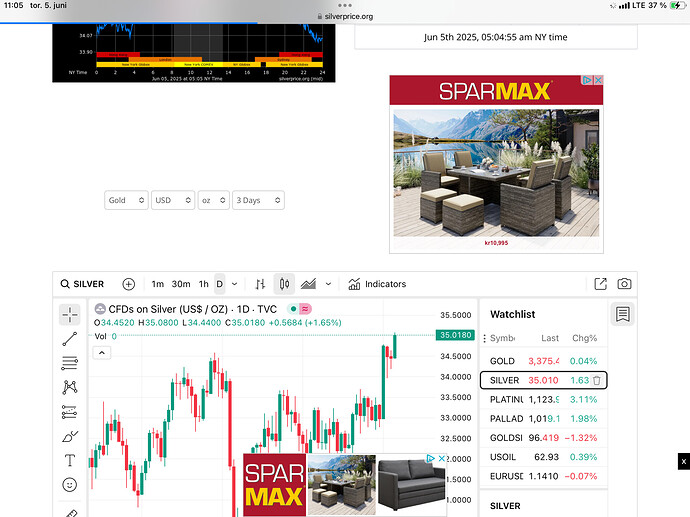Switch chart style to bars
Image resolution: width=690 pixels, height=517 pixels.
pos(261,284)
